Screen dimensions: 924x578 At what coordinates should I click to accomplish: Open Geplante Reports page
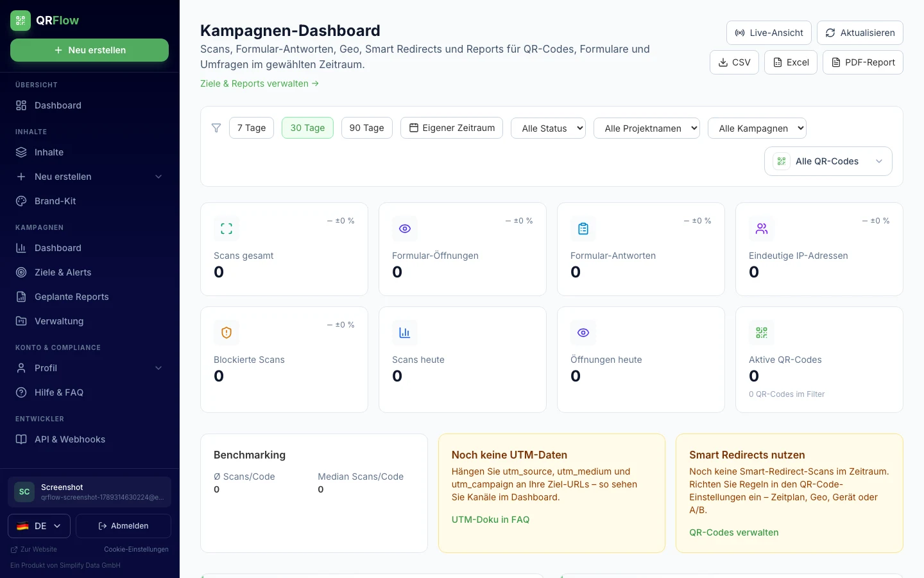89,297
